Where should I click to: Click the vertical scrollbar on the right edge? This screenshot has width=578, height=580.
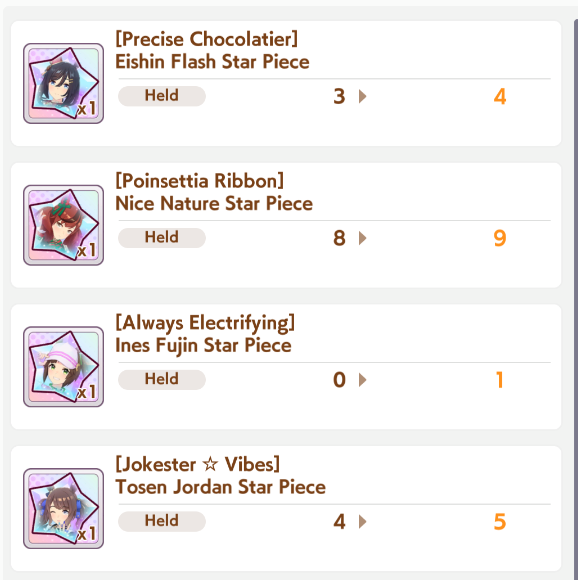[575, 296]
